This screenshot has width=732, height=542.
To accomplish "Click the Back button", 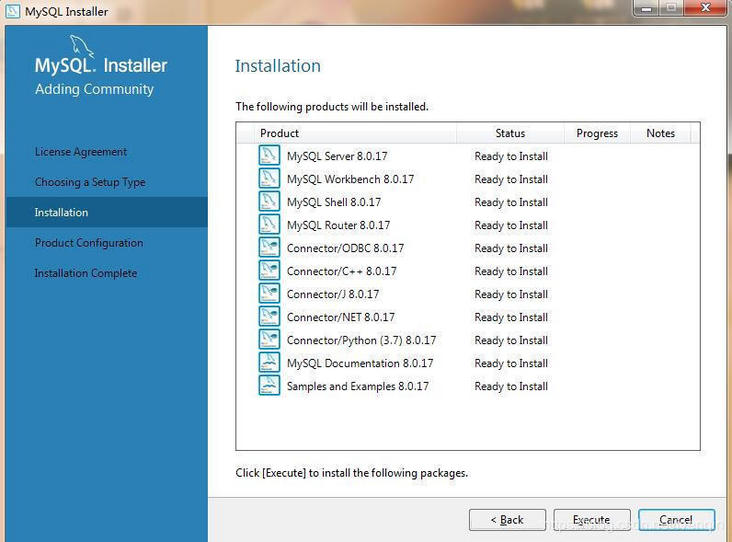I will [x=507, y=520].
